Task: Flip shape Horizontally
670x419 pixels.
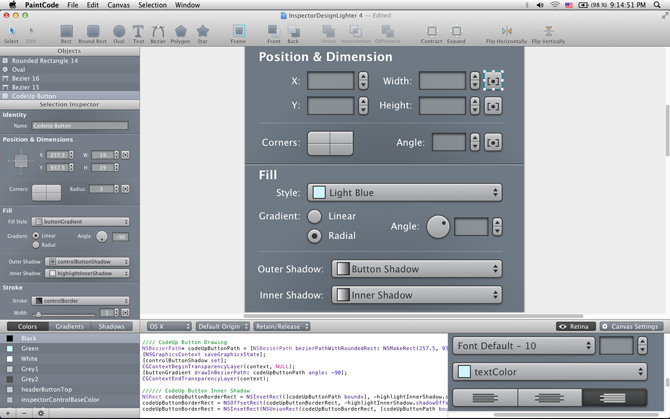Action: click(x=506, y=34)
